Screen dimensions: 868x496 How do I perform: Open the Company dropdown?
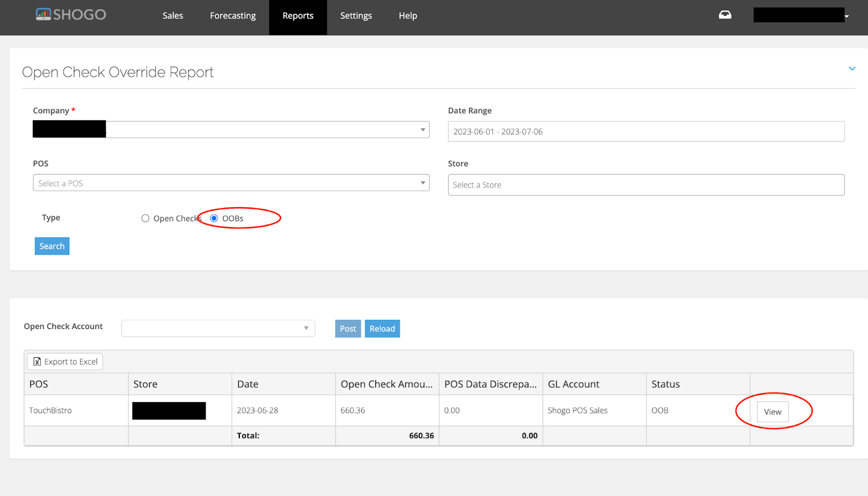pos(231,130)
